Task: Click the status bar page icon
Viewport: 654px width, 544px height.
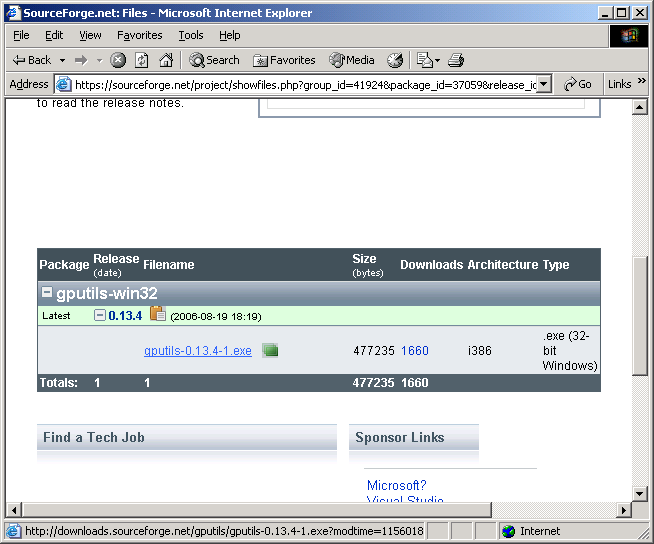Action: (x=13, y=531)
